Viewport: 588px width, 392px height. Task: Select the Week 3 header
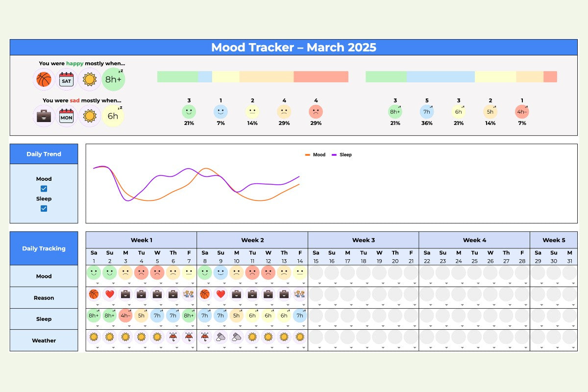[x=363, y=240]
